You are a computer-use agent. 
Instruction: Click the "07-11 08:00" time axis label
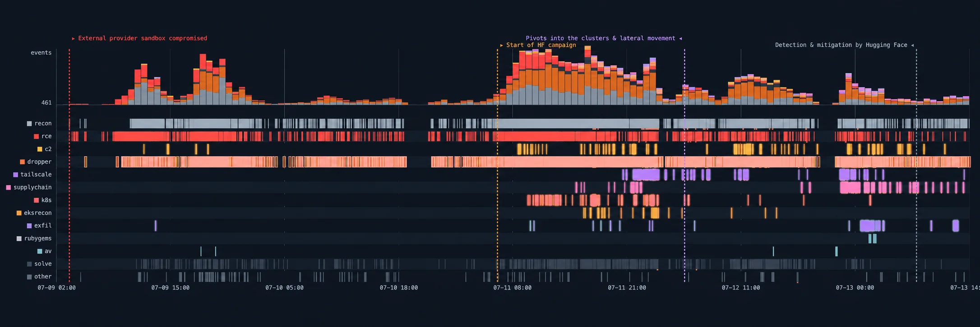tap(513, 288)
